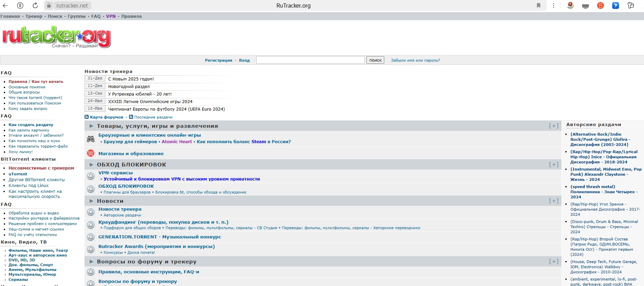Expand [+] for Вопросы по форуму и трекеру
The height and width of the screenshot is (286, 644).
click(554, 261)
